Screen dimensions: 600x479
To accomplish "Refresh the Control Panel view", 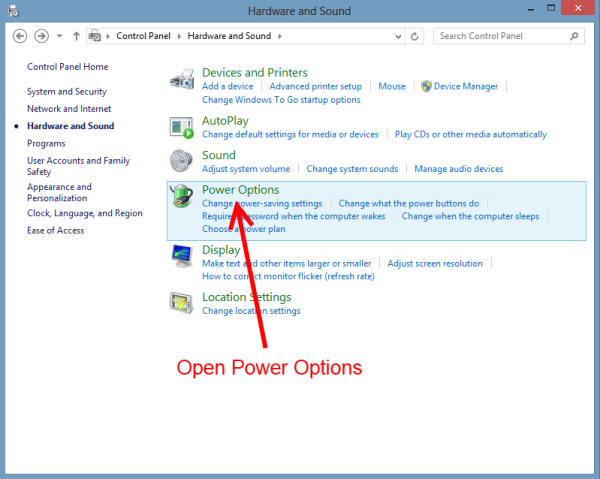I will [414, 36].
